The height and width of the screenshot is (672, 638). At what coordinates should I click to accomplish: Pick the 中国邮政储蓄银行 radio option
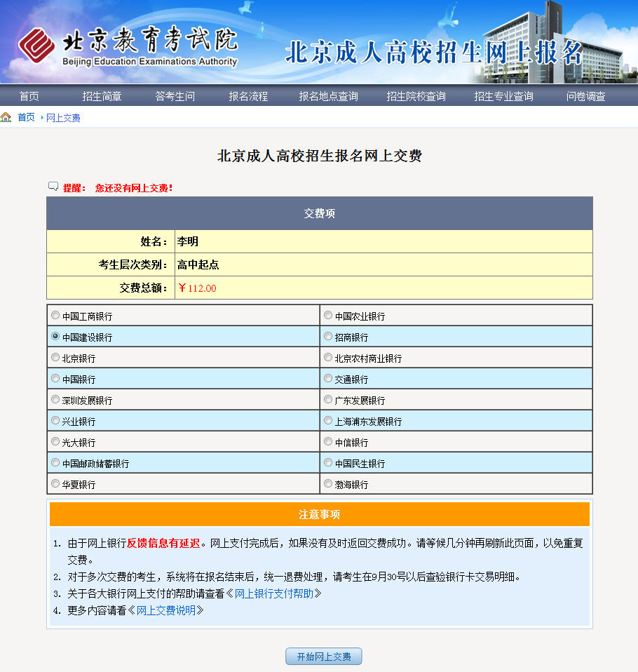[x=55, y=462]
